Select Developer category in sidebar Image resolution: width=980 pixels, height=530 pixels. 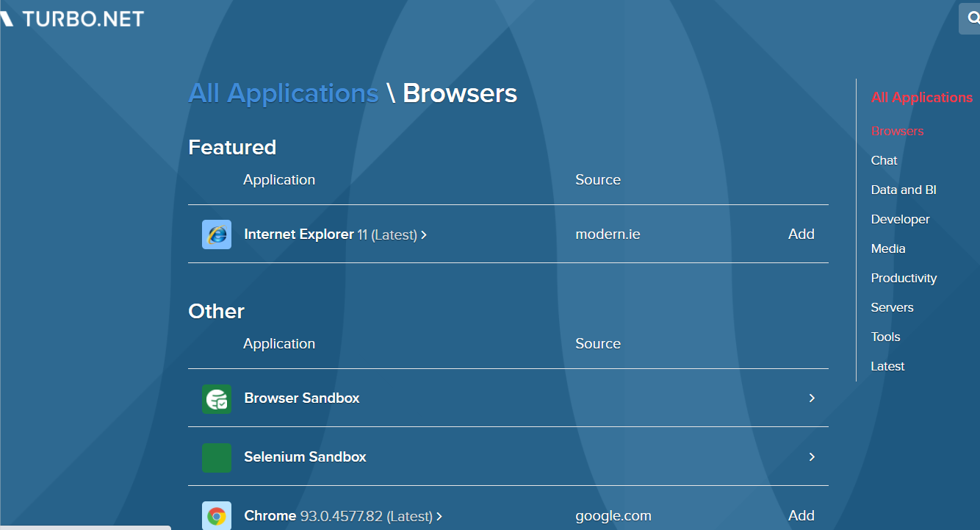[x=900, y=219]
